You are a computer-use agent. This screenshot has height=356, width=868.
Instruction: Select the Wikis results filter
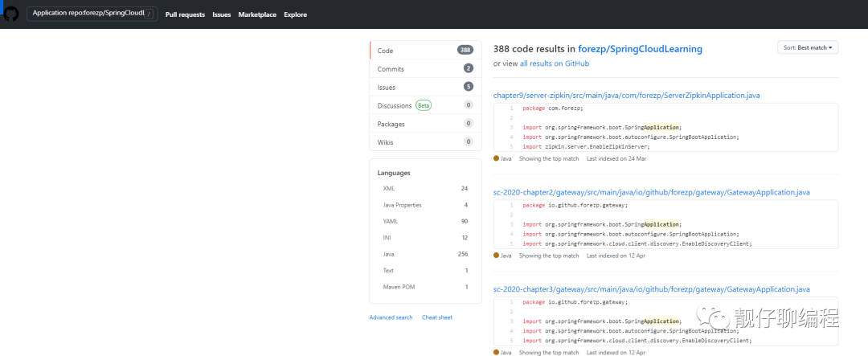[425, 141]
